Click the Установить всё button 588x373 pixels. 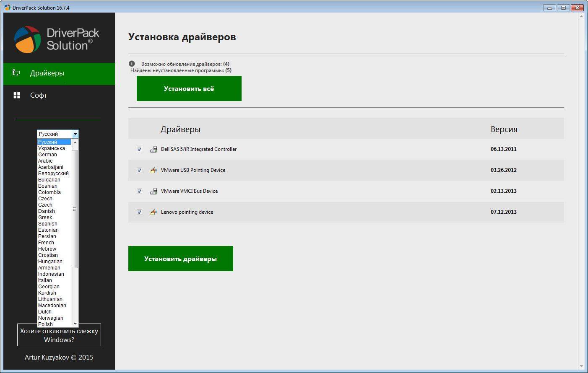pyautogui.click(x=189, y=88)
